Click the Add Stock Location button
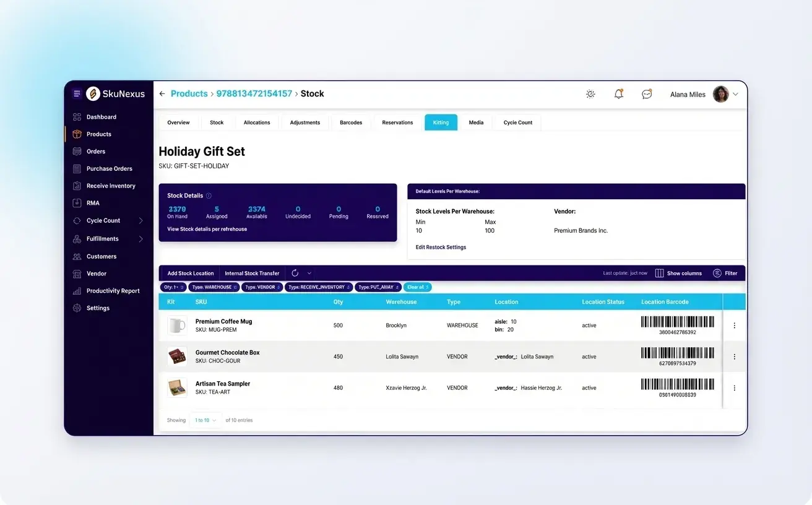Screen dimensions: 812x505 pos(190,272)
